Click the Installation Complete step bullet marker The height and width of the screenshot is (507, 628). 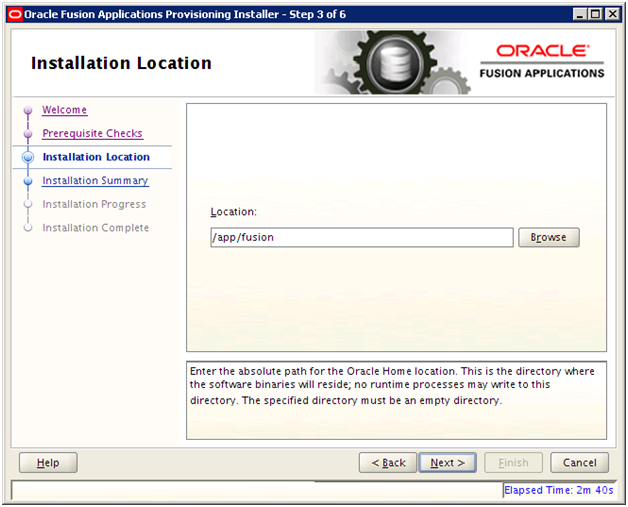pos(28,228)
